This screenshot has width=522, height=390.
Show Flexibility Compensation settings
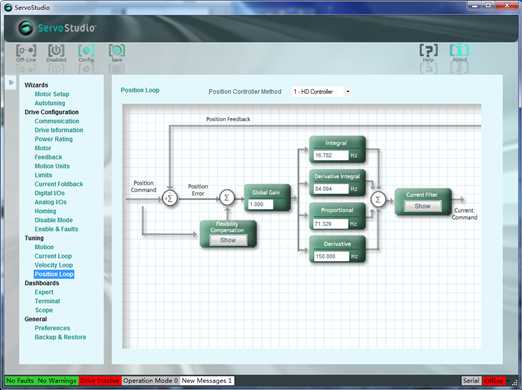coord(228,240)
